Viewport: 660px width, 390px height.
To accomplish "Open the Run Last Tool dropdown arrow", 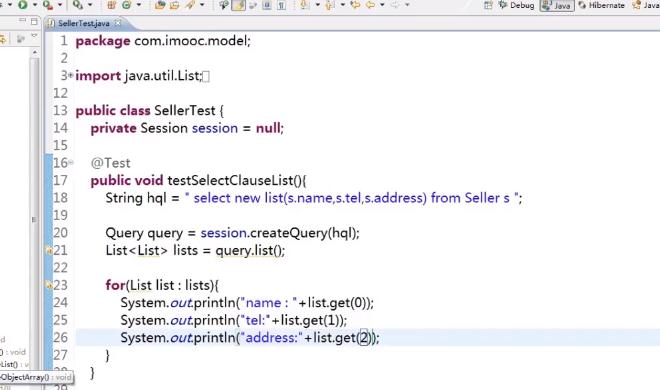I will 60,5.
